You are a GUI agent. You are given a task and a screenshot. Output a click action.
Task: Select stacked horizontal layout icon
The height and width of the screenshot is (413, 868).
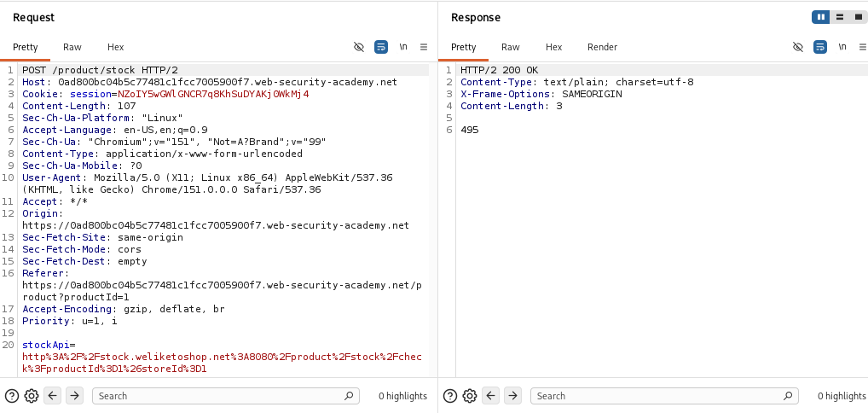coord(840,17)
